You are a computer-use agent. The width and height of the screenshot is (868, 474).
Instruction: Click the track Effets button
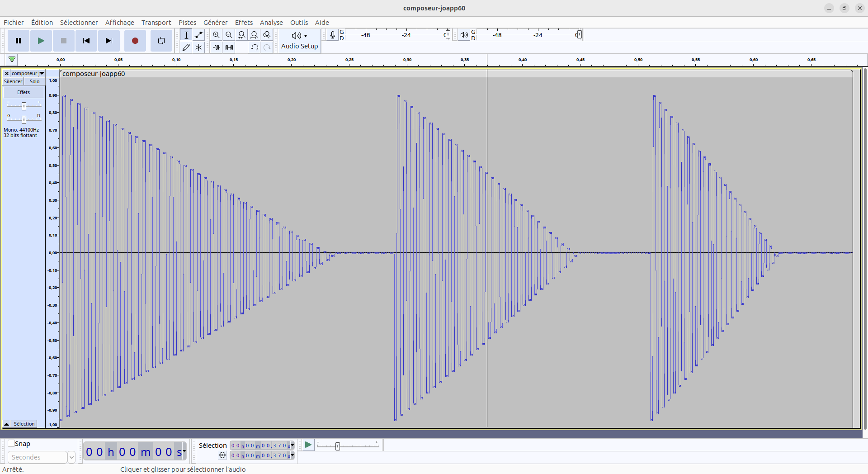[x=24, y=92]
